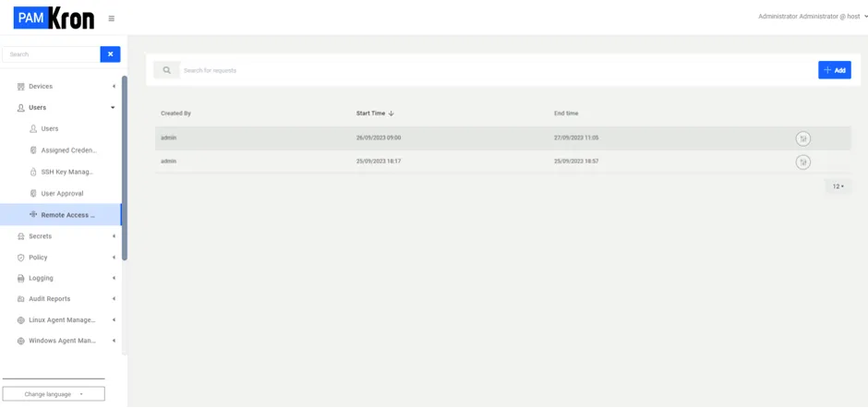Open settings icon for 25/09/2023 18:17 row
868x408 pixels.
(802, 162)
